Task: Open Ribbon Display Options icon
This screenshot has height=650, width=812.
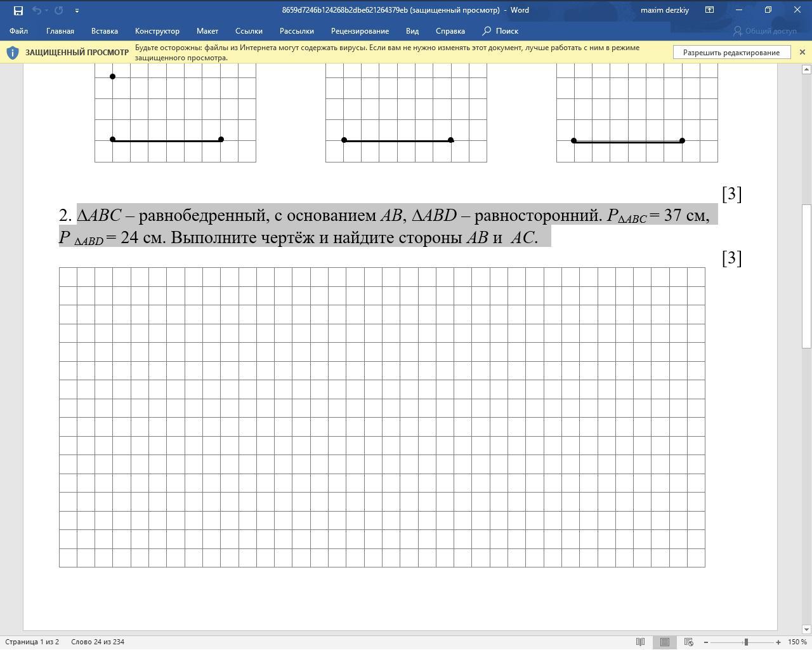Action: [710, 10]
